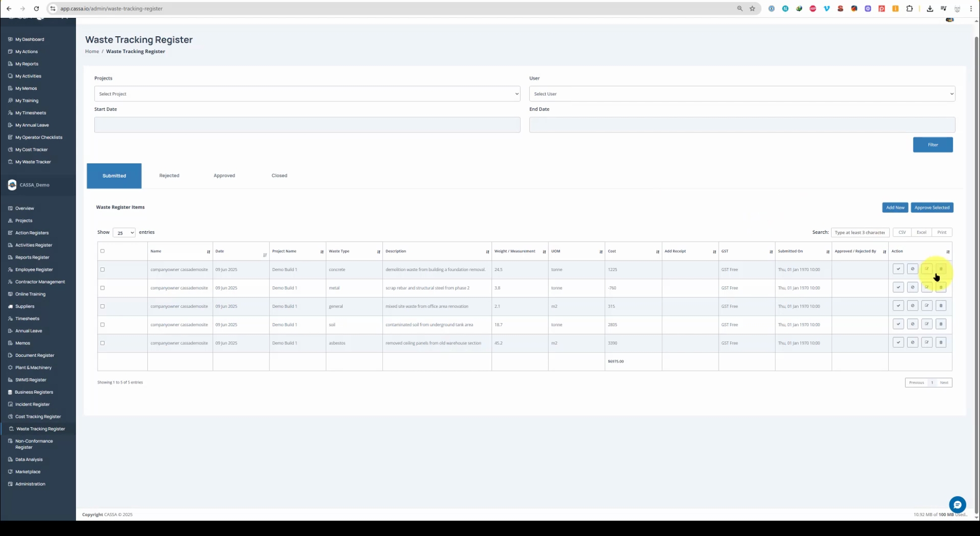
Task: Click the edit icon for the soil row
Action: click(926, 324)
